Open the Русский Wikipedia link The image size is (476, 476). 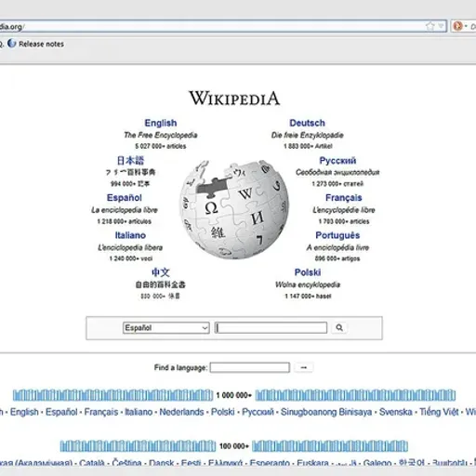pyautogui.click(x=337, y=161)
